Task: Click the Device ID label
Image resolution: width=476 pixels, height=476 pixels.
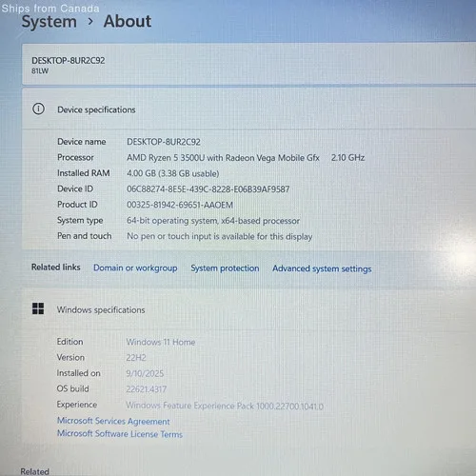Action: click(75, 188)
